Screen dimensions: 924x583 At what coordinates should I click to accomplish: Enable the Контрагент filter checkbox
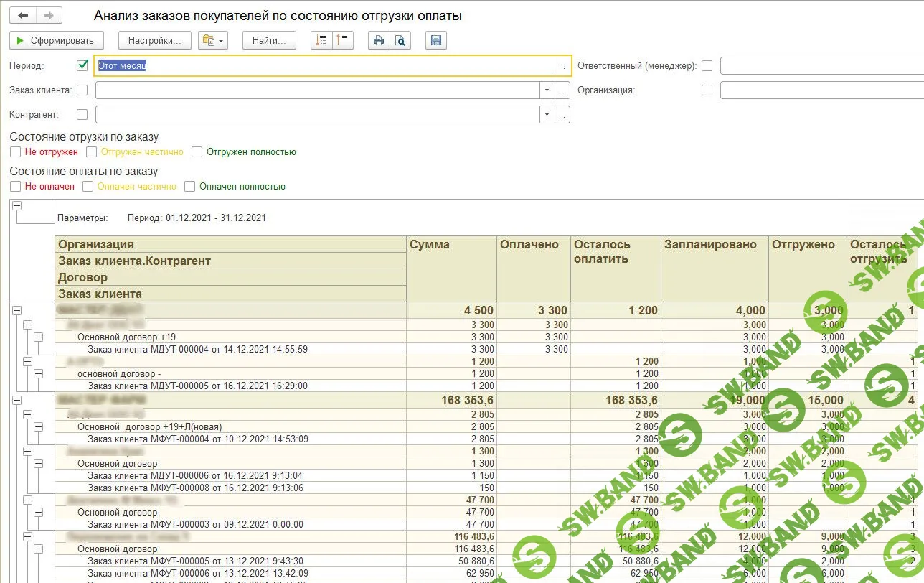[82, 114]
